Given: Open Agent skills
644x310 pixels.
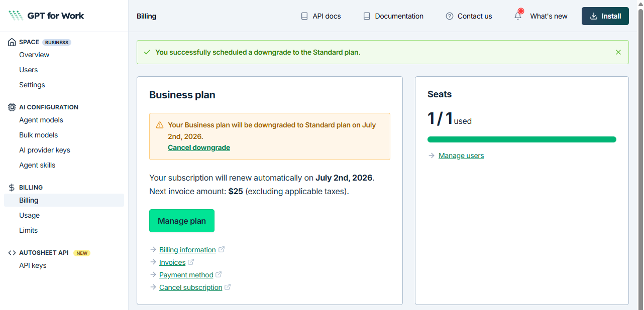Looking at the screenshot, I should point(37,165).
